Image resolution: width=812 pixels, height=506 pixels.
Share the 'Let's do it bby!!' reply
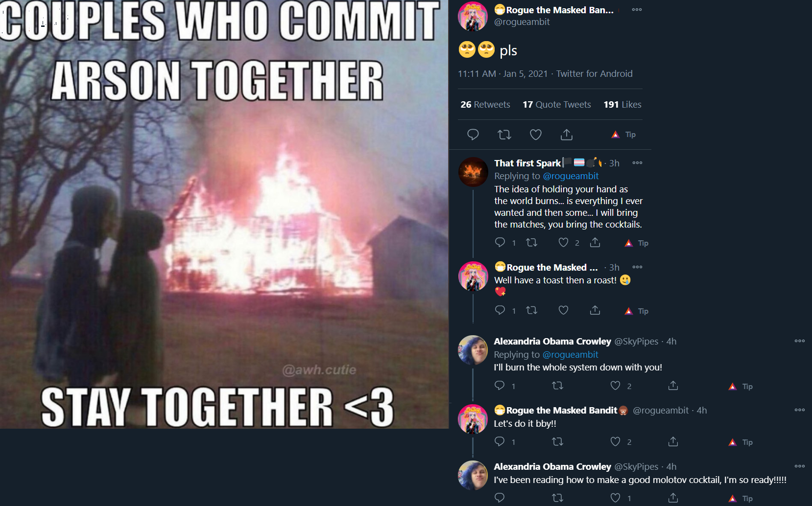[673, 442]
